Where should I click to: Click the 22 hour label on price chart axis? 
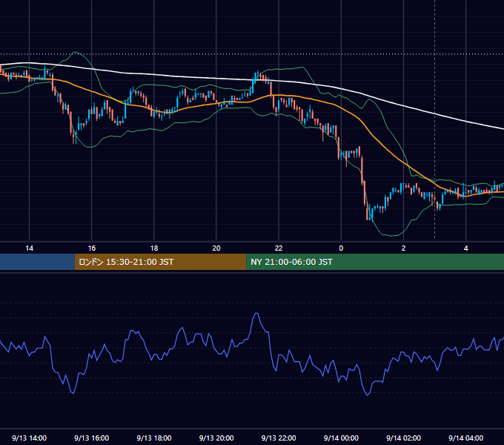(x=279, y=248)
